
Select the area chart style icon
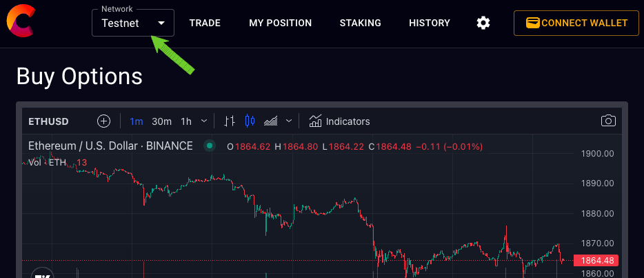coord(271,121)
